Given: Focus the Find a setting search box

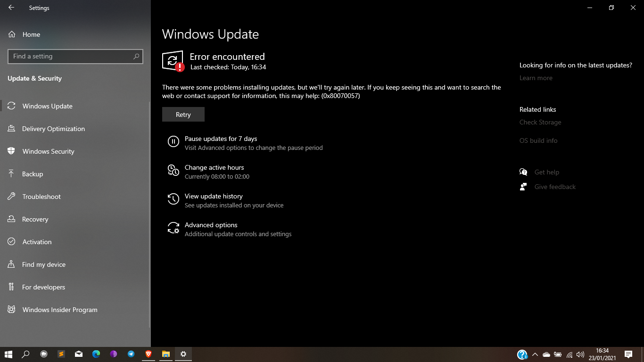Looking at the screenshot, I should click(75, 56).
